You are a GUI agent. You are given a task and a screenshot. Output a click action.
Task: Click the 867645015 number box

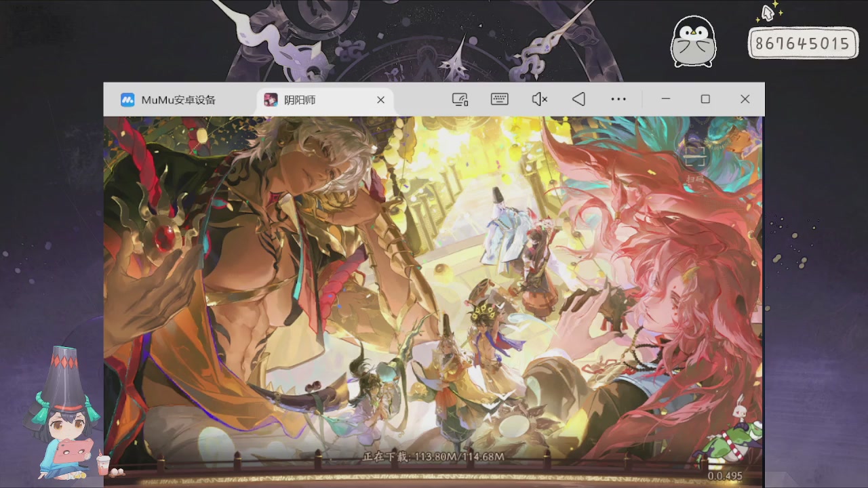804,43
